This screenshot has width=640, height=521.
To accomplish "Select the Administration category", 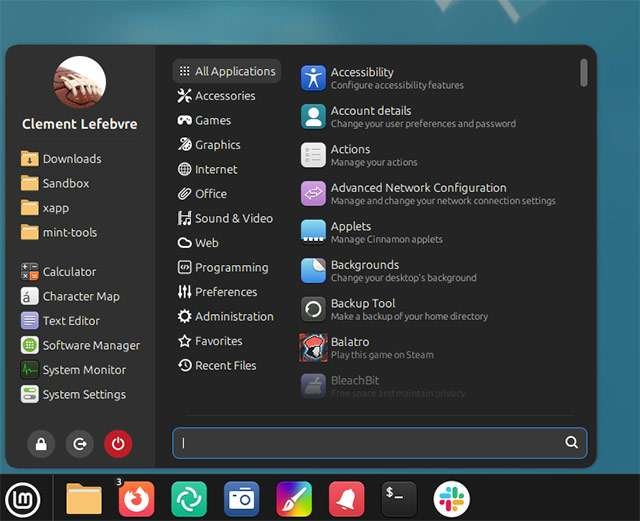I will click(225, 316).
